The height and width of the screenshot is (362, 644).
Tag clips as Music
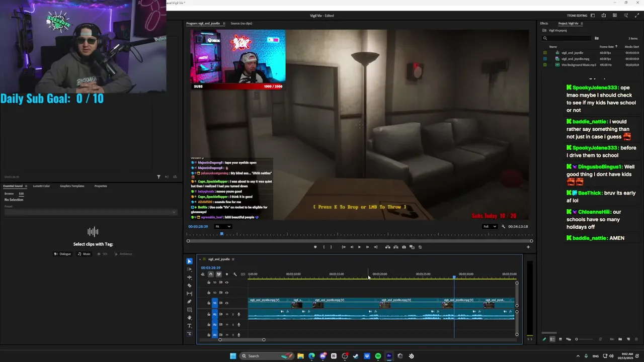(x=84, y=254)
